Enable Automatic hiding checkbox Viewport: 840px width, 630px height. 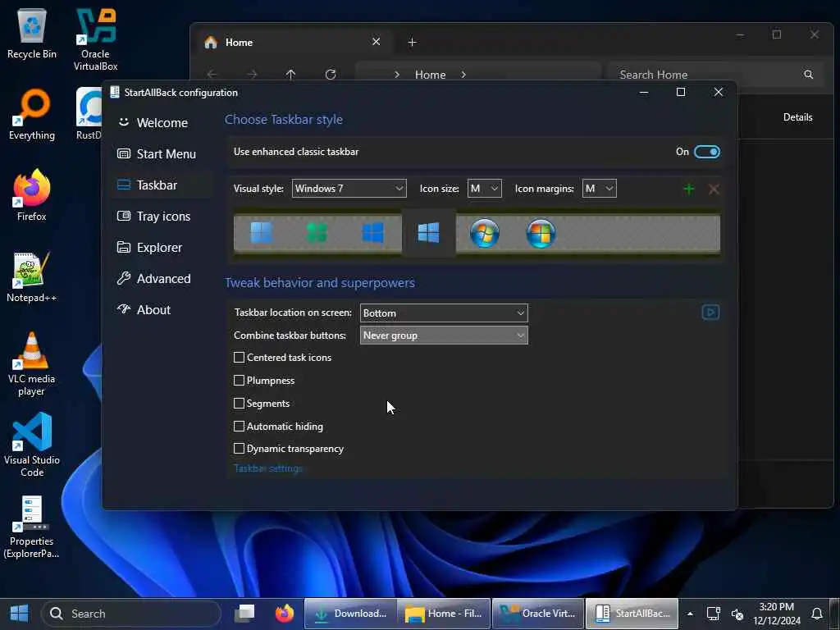[239, 427]
